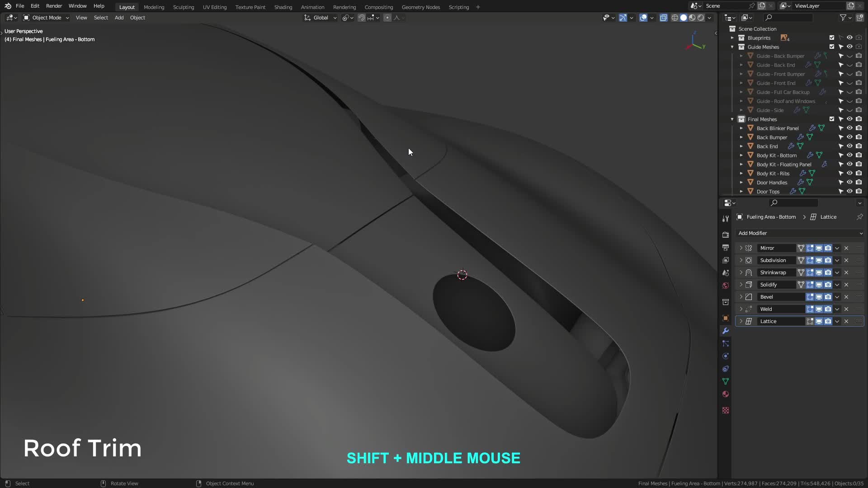Click the outliner search field

788,18
